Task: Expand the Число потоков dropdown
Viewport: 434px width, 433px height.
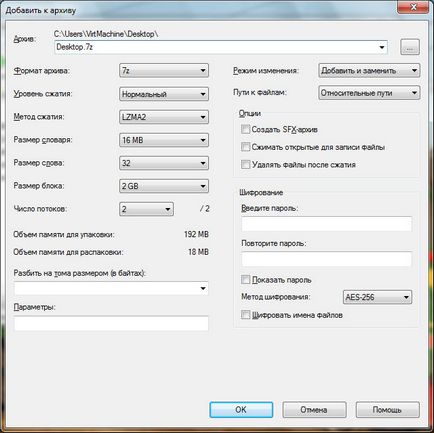Action: coord(146,209)
